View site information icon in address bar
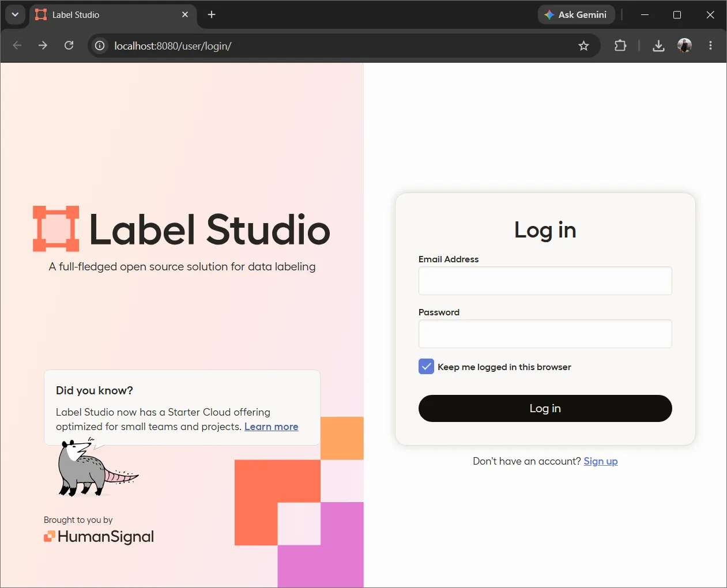Image resolution: width=727 pixels, height=588 pixels. point(100,46)
